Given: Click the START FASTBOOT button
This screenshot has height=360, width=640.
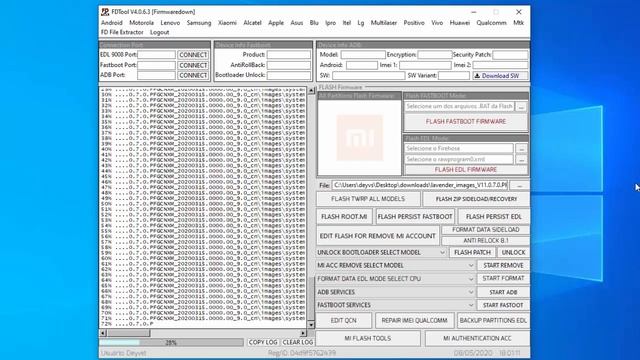Looking at the screenshot, I should tap(503, 305).
